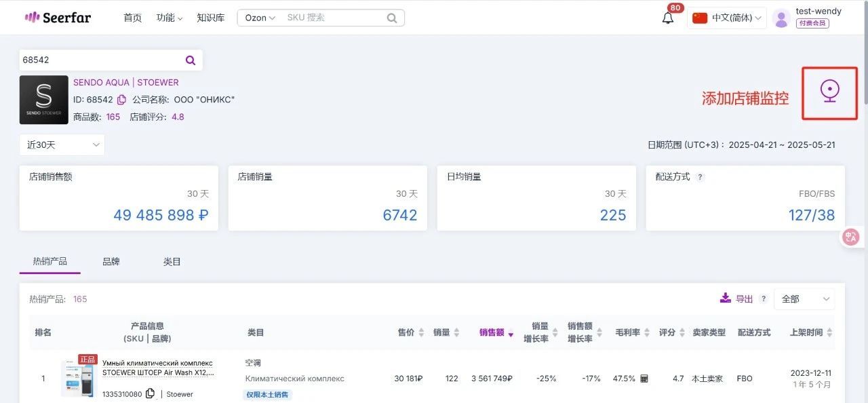Click the store monitoring webcam icon
The height and width of the screenshot is (403, 868).
point(829,92)
